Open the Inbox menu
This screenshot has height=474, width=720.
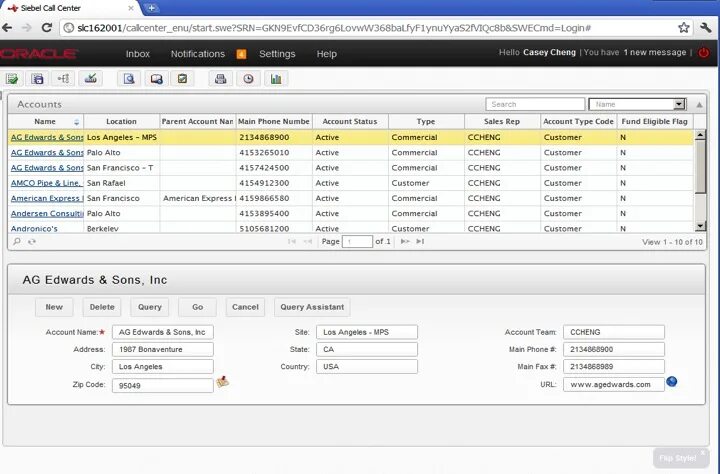[x=138, y=54]
